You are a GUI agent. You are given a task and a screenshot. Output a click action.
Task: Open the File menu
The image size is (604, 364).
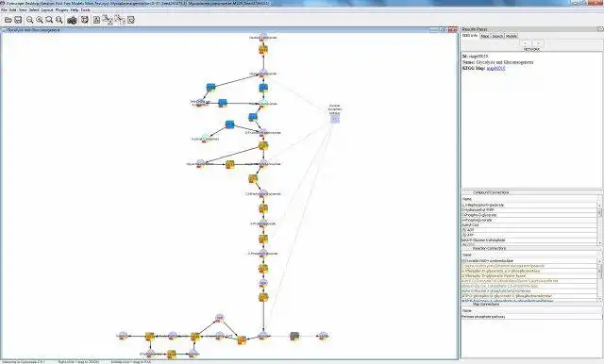4,10
